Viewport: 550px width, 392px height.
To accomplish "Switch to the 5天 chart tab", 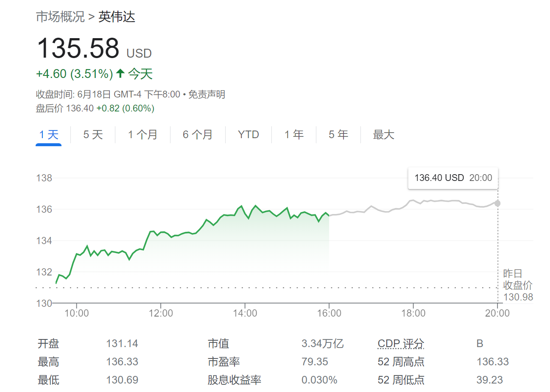I will [92, 134].
